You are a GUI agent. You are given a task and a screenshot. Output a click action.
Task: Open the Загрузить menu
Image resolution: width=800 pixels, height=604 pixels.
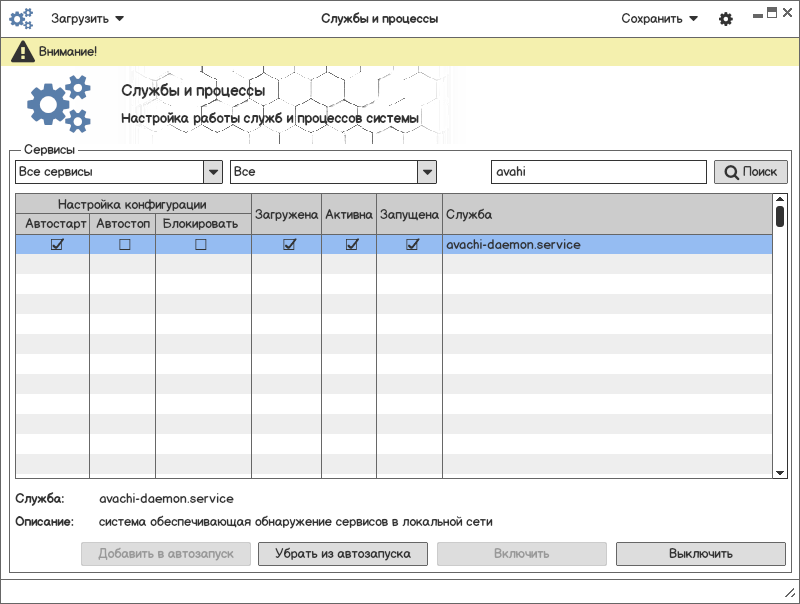tap(88, 18)
